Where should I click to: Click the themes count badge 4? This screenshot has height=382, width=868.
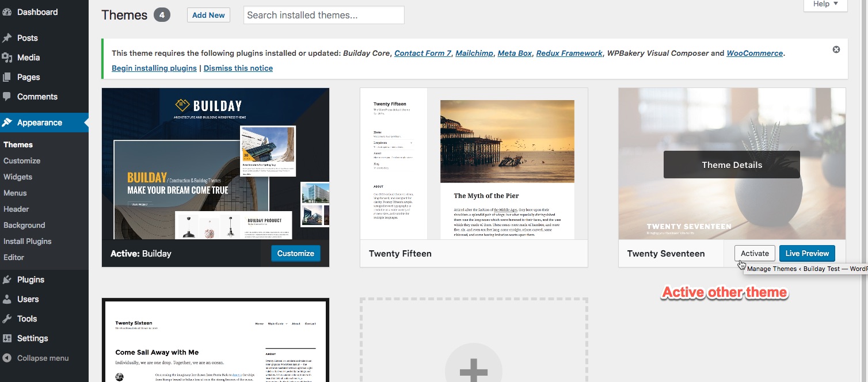[162, 15]
